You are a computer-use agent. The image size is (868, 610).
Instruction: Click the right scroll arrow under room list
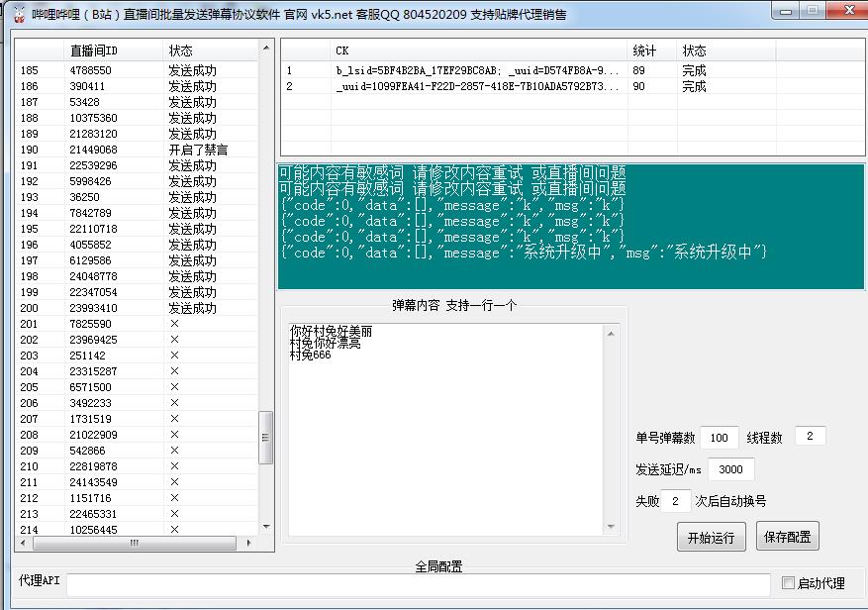[251, 543]
